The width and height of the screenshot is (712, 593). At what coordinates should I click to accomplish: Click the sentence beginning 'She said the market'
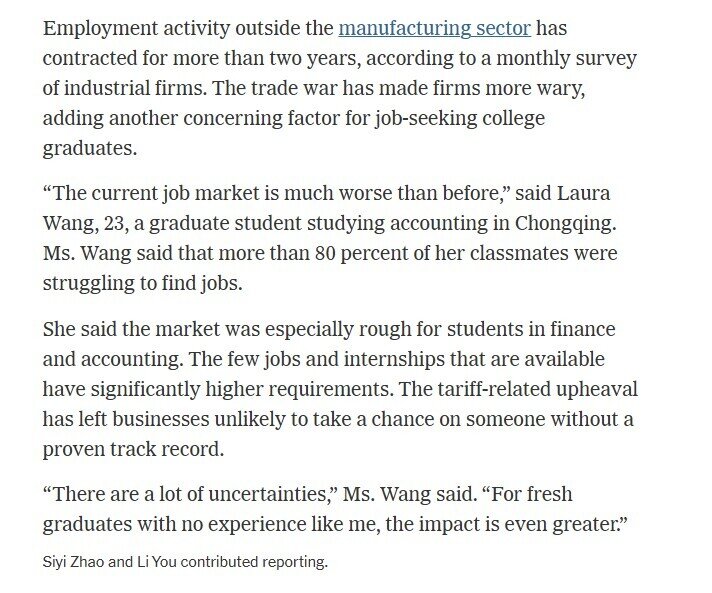(329, 344)
